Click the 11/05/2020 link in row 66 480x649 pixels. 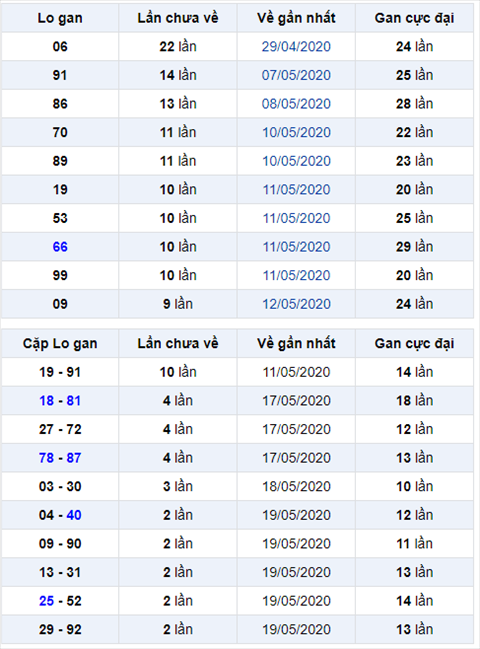coord(296,247)
